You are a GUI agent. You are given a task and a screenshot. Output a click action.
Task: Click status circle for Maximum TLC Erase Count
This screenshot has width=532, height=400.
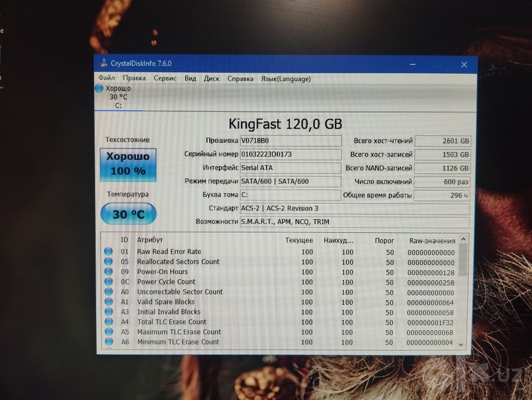coord(109,331)
